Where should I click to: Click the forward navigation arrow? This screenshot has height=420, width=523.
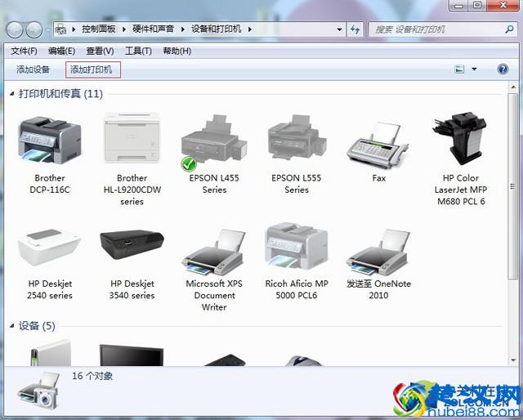pos(34,29)
